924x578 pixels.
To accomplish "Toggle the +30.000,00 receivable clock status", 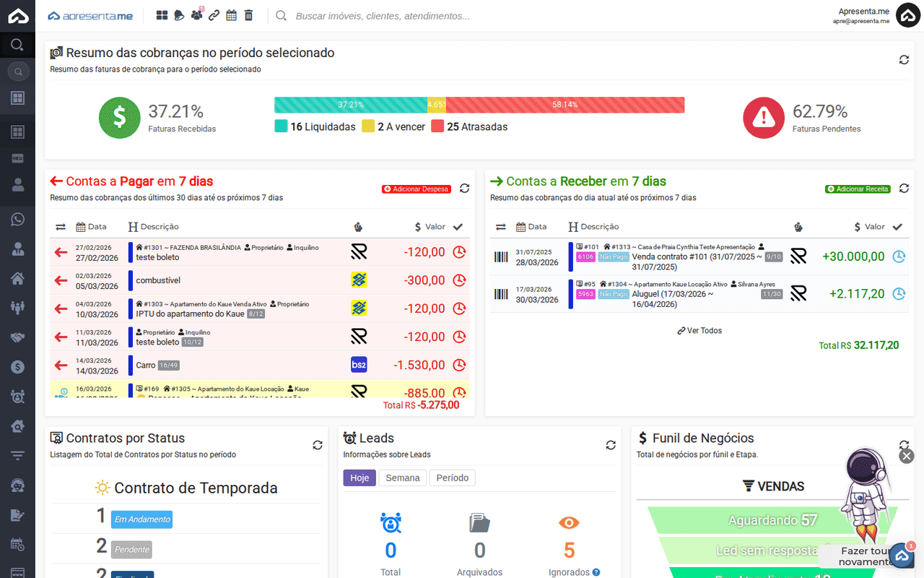I will [x=899, y=256].
